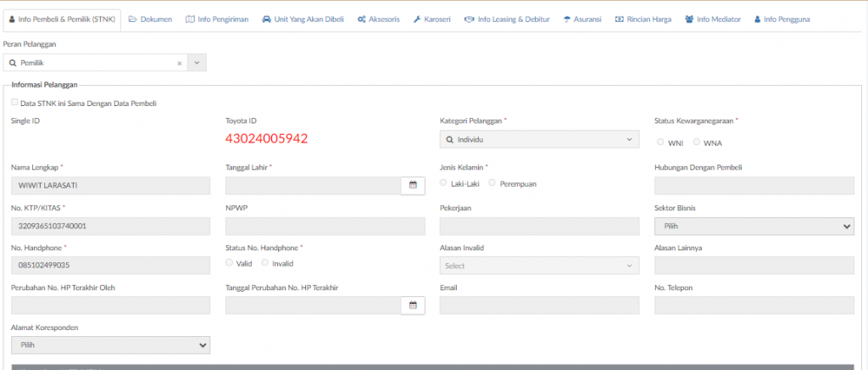This screenshot has width=868, height=370.
Task: Click the Toyota ID number 43024005942
Action: (267, 138)
